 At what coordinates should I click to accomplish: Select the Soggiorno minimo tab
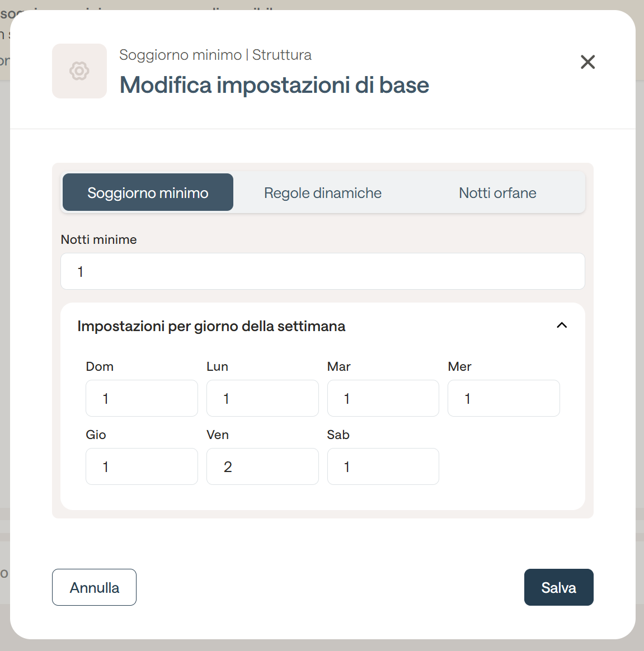[x=148, y=192]
